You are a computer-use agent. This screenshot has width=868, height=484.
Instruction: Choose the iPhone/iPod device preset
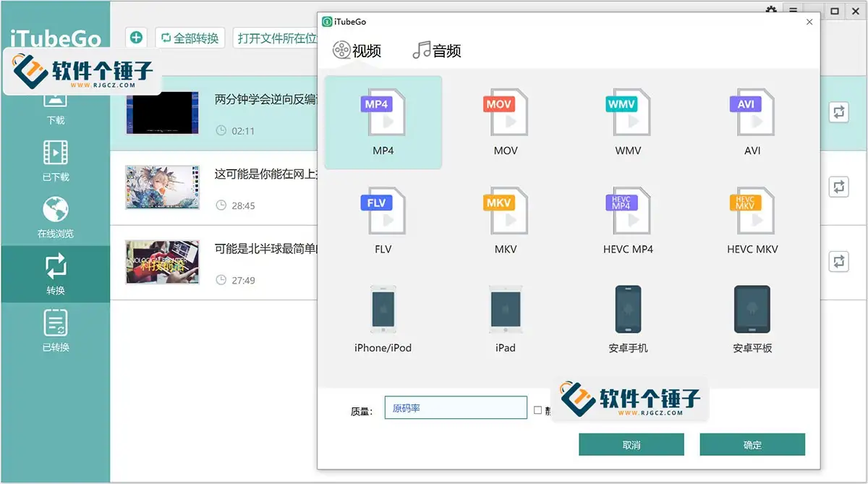coord(383,319)
